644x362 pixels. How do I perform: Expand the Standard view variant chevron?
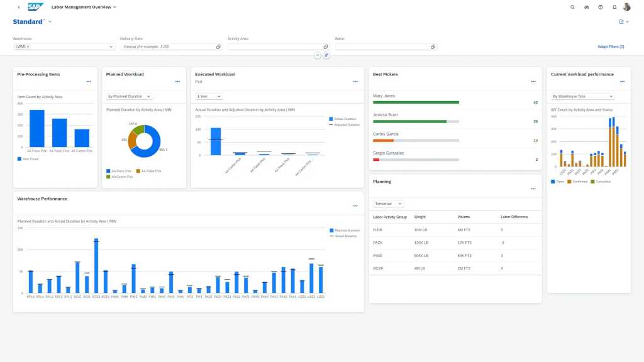(x=50, y=22)
